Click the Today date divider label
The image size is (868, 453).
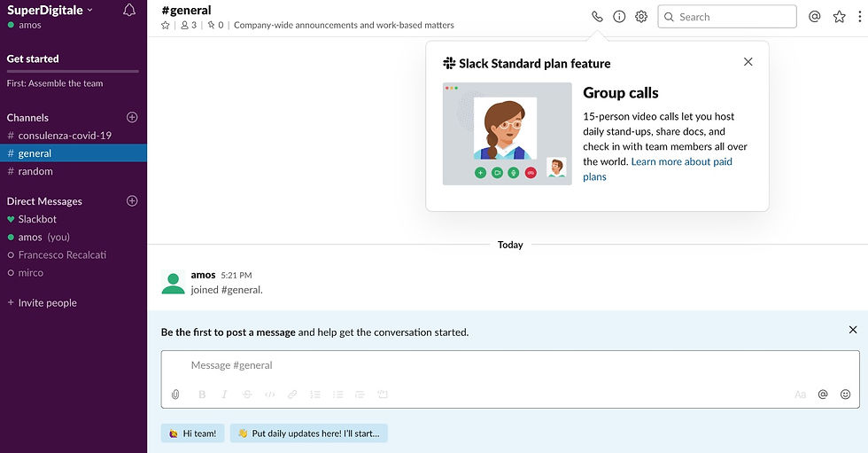click(x=510, y=245)
